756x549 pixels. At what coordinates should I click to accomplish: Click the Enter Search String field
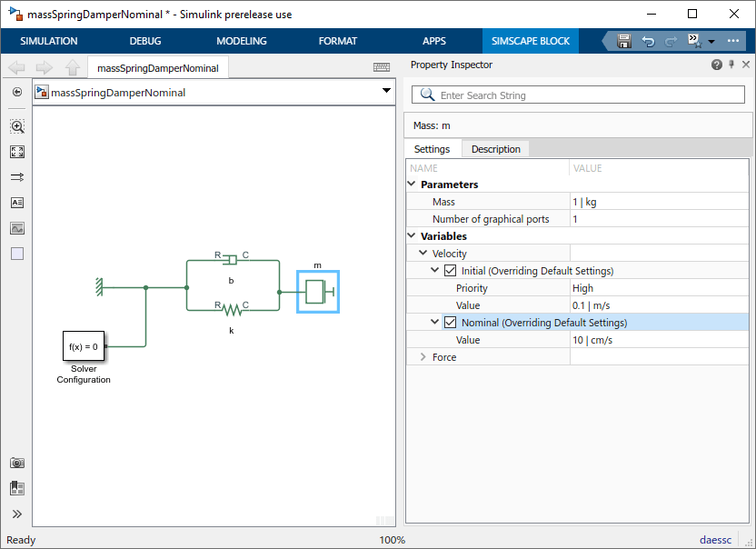point(578,95)
